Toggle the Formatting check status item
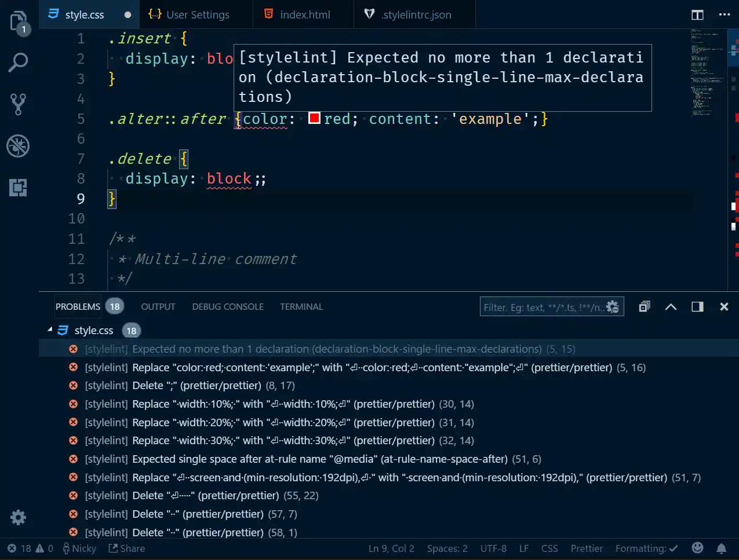Viewport: 739px width, 560px height. coord(647,548)
